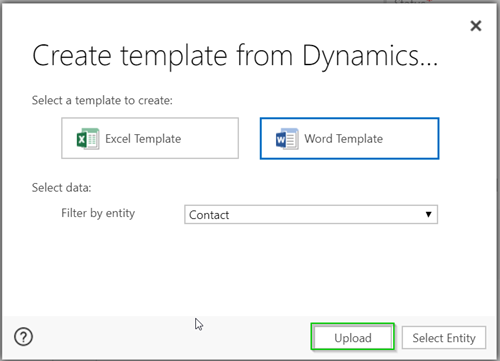Click the 'Filter by entity' label
This screenshot has width=500, height=361.
pyautogui.click(x=98, y=213)
